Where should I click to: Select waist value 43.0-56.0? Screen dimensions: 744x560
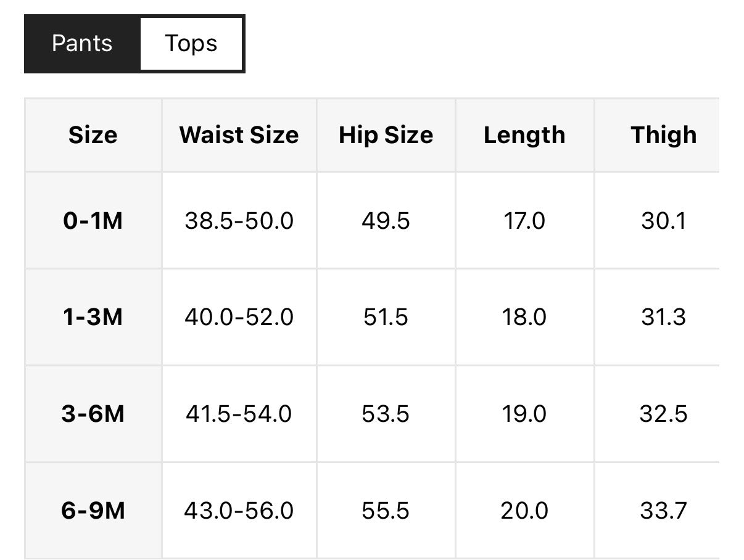click(239, 511)
